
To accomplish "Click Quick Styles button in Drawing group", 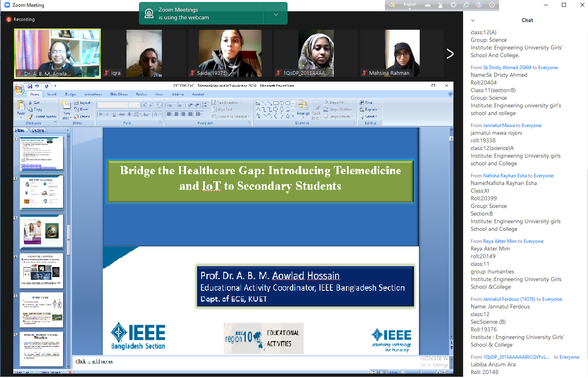I will coord(316,110).
